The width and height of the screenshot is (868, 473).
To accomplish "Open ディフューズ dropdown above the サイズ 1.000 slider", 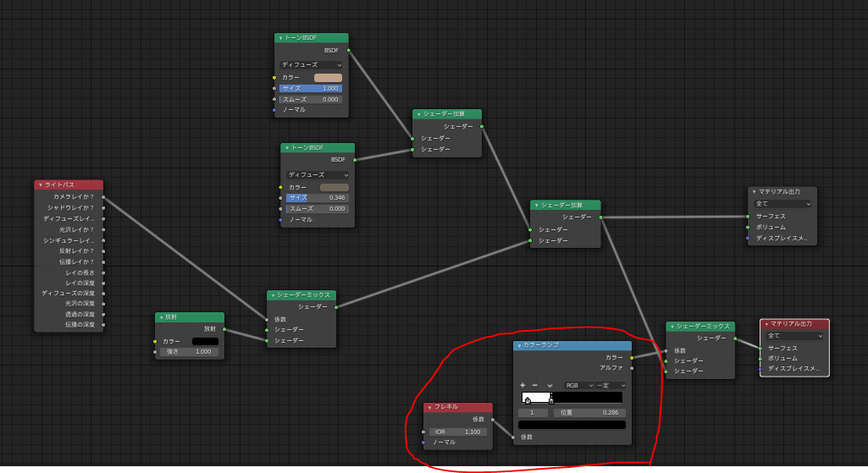I will [311, 65].
